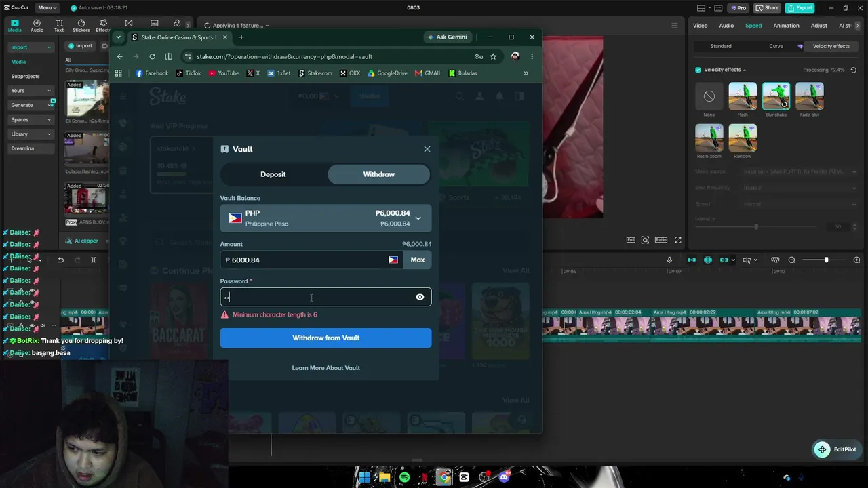Switch to the Curve speed tab
Image resolution: width=868 pixels, height=488 pixels.
[776, 46]
